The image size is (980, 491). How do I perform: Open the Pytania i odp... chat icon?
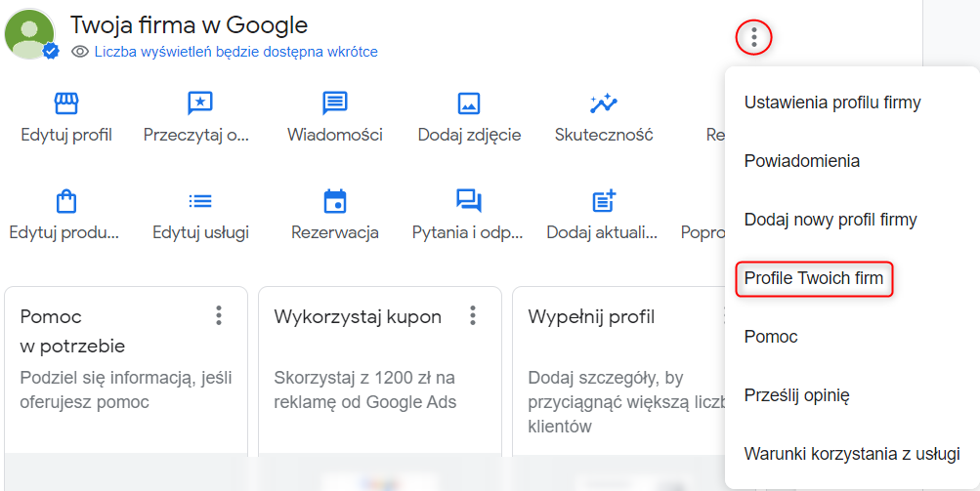[469, 201]
